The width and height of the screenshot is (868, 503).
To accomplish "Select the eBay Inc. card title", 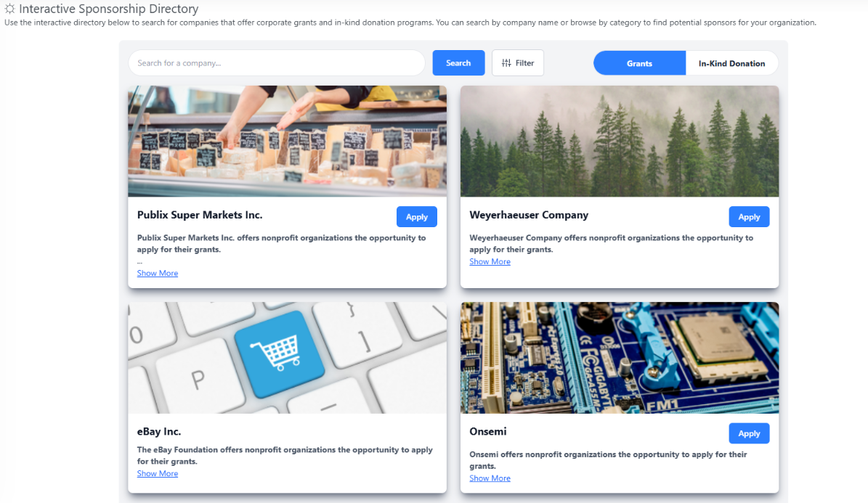I will 159,432.
